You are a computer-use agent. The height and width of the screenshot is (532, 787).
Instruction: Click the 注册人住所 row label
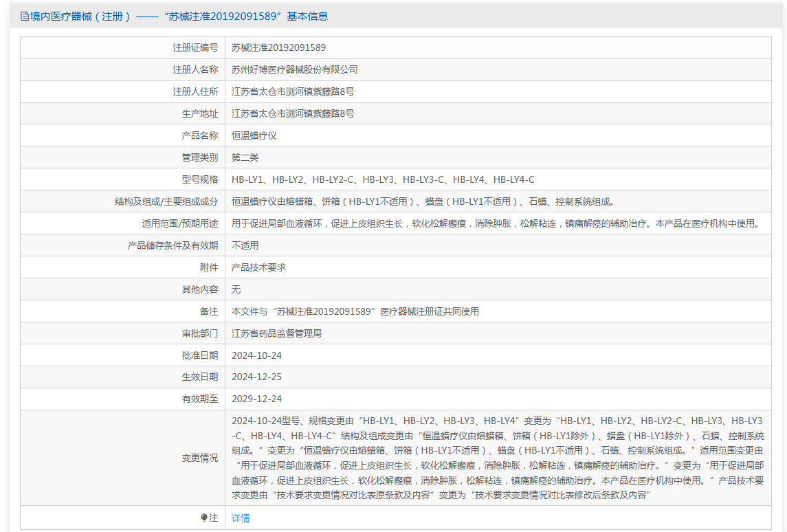pyautogui.click(x=195, y=91)
